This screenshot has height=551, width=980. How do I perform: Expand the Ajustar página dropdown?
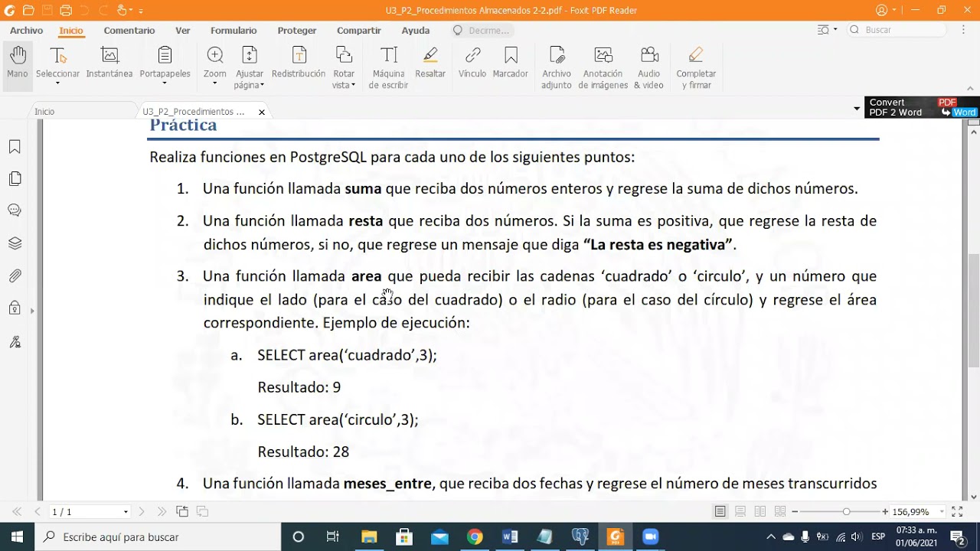[x=262, y=86]
